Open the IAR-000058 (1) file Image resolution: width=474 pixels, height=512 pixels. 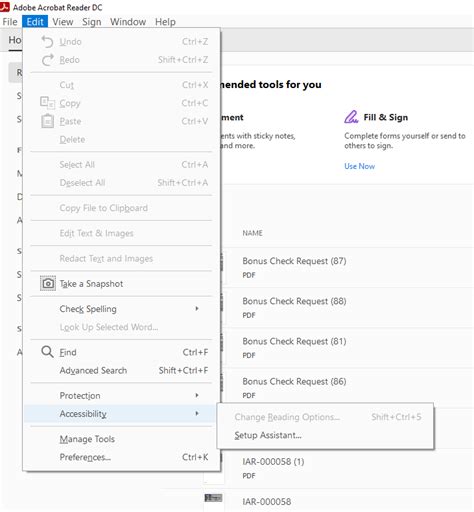[x=347, y=468]
